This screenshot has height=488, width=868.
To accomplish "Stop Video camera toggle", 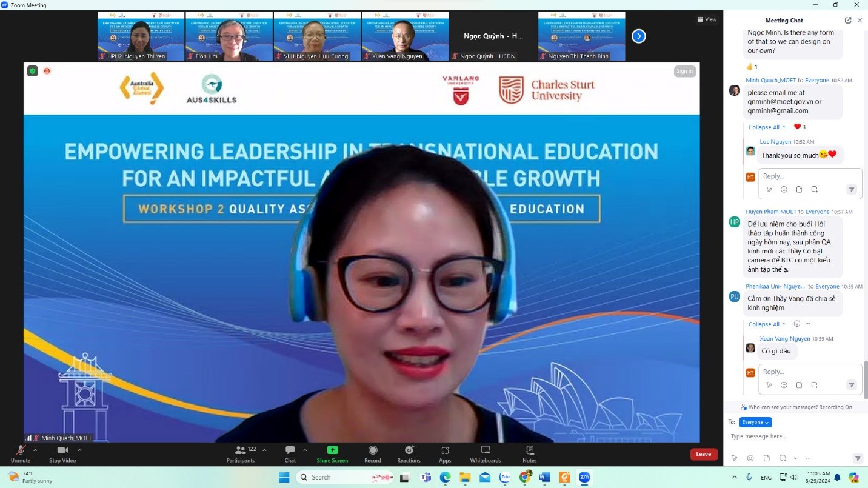I will 62,453.
